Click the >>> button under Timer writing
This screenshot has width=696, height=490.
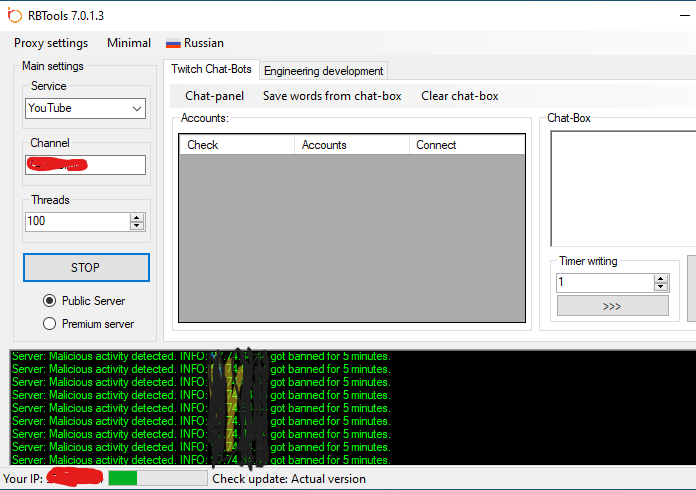(612, 306)
